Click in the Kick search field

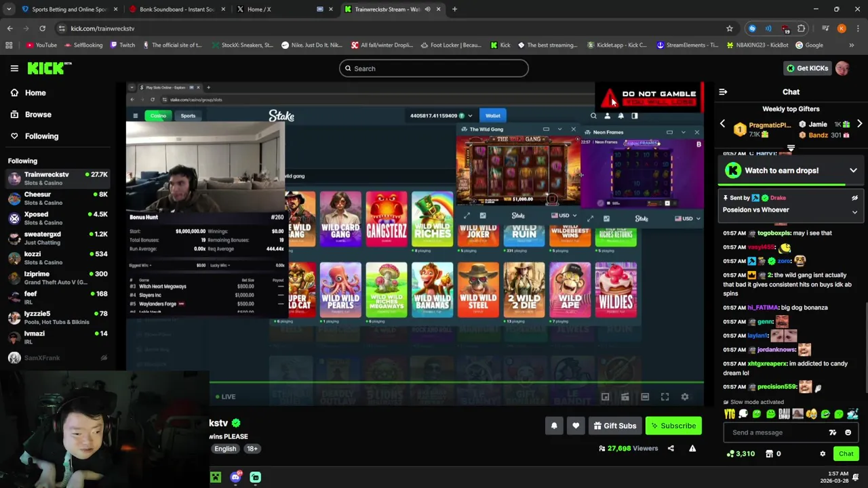tap(434, 68)
